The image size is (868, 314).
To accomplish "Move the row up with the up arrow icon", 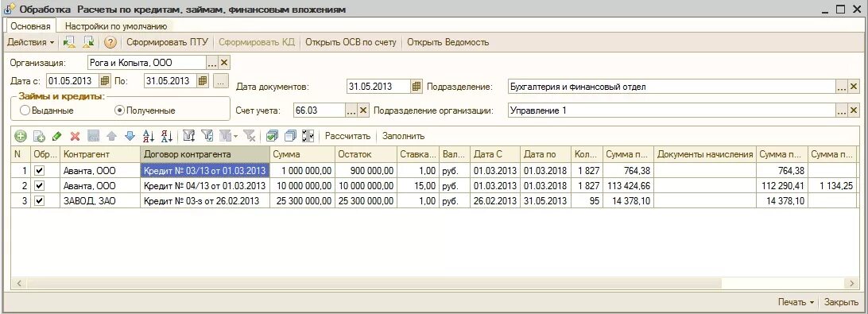I will coord(111,136).
